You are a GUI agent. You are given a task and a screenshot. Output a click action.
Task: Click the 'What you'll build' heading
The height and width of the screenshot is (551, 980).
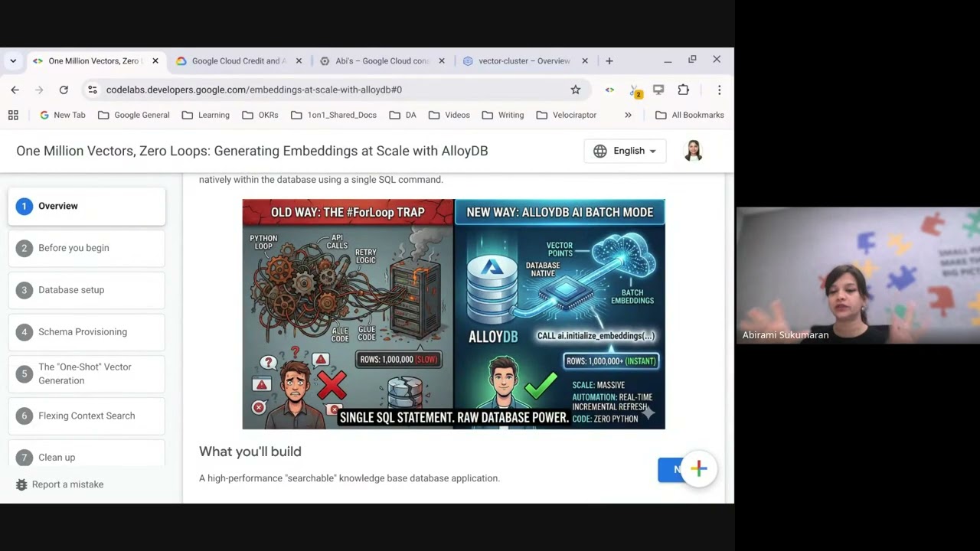(x=250, y=452)
